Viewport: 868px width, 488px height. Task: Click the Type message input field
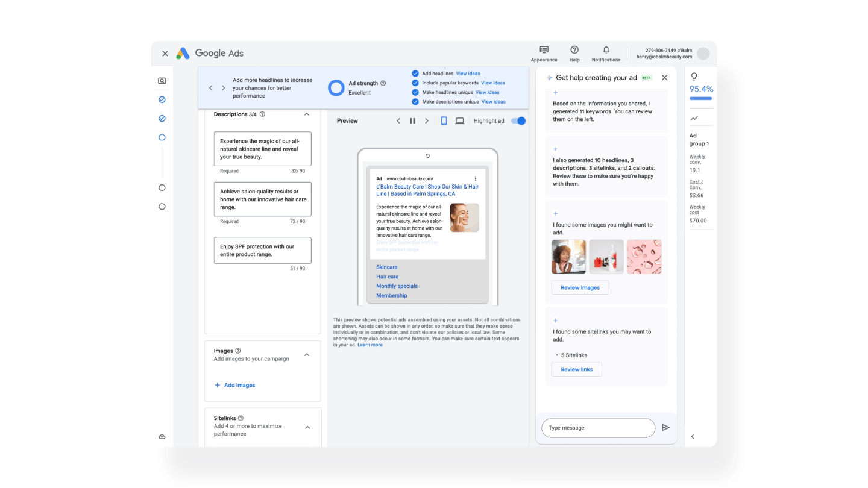[598, 428]
